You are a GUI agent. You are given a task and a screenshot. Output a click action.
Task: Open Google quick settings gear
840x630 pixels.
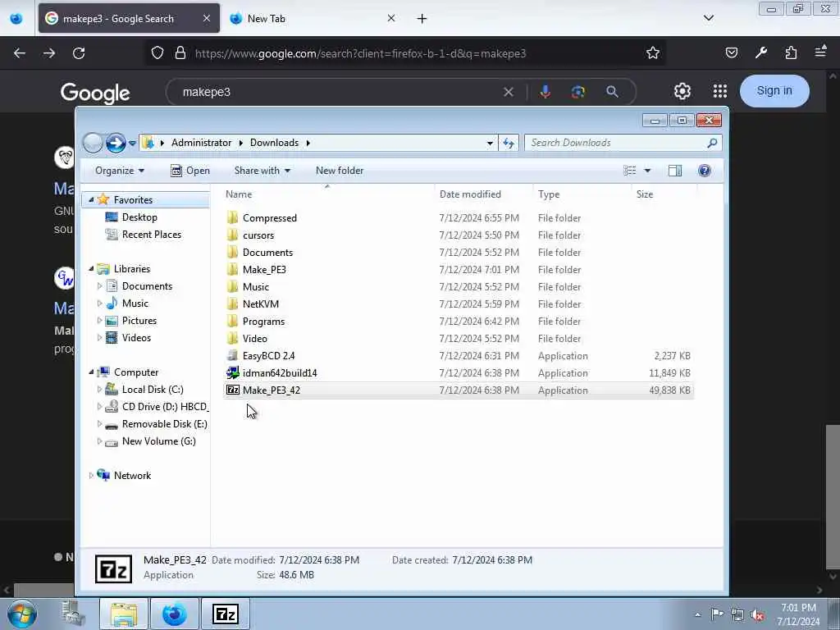coord(682,91)
